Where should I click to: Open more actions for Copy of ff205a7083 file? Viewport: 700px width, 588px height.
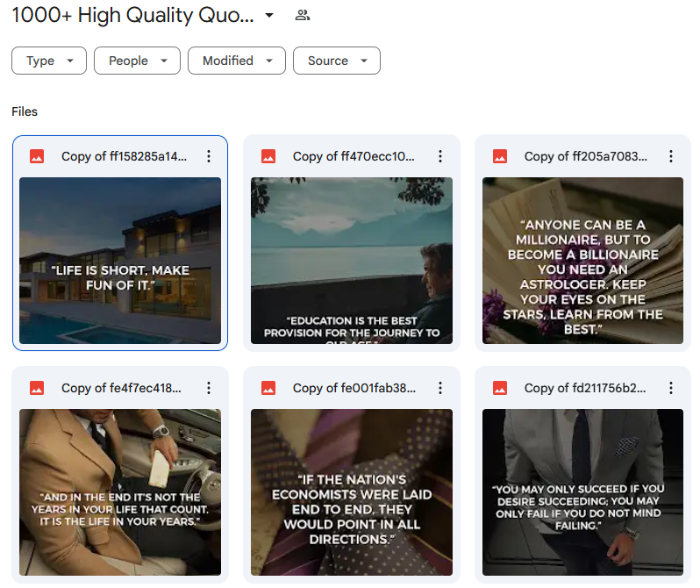pos(671,156)
